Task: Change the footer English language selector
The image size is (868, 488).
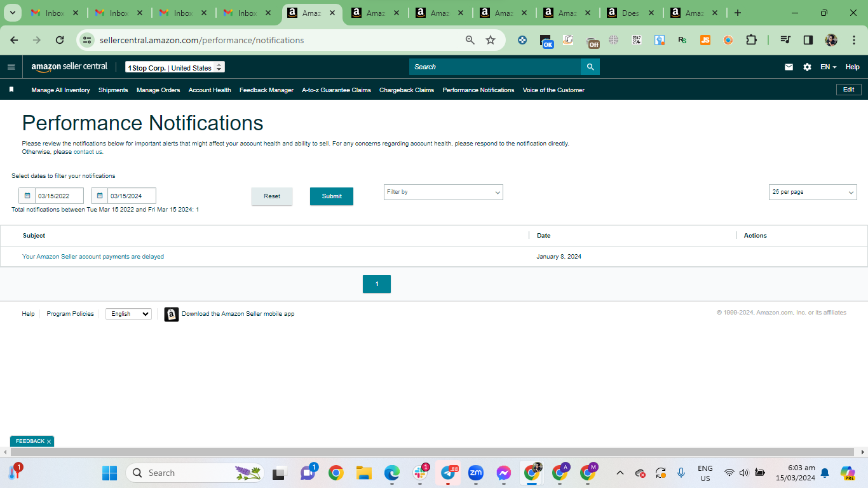Action: 128,314
